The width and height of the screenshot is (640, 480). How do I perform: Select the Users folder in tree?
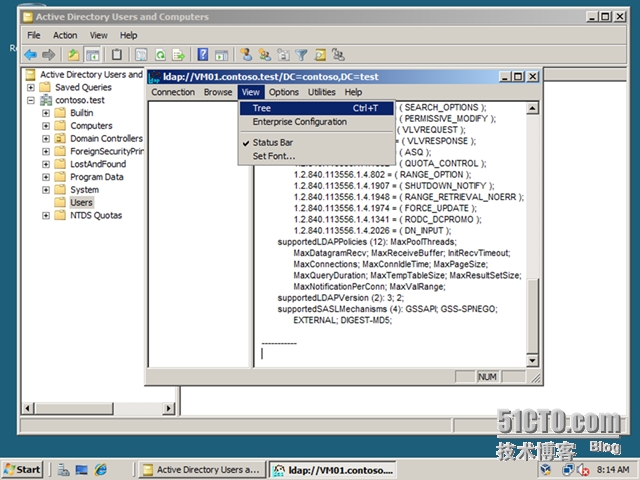(81, 202)
